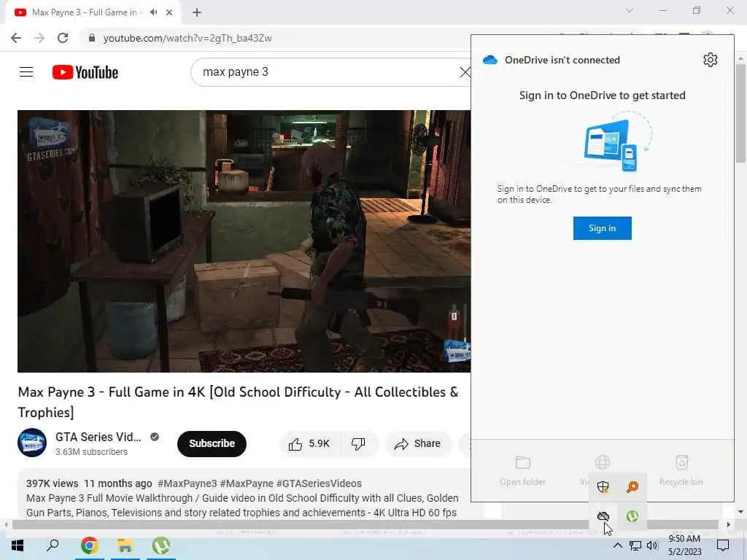
Task: View site lock information icon
Action: tap(92, 38)
